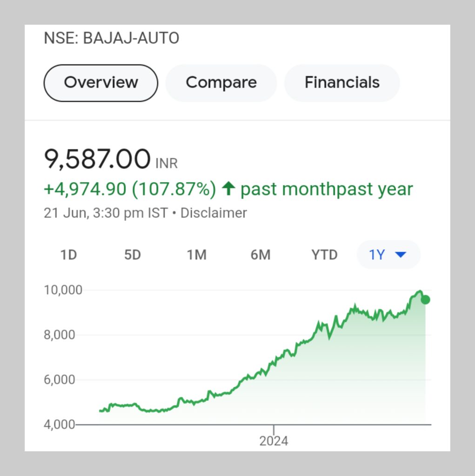Click the 9,587.00 stock price
The height and width of the screenshot is (476, 475).
97,159
